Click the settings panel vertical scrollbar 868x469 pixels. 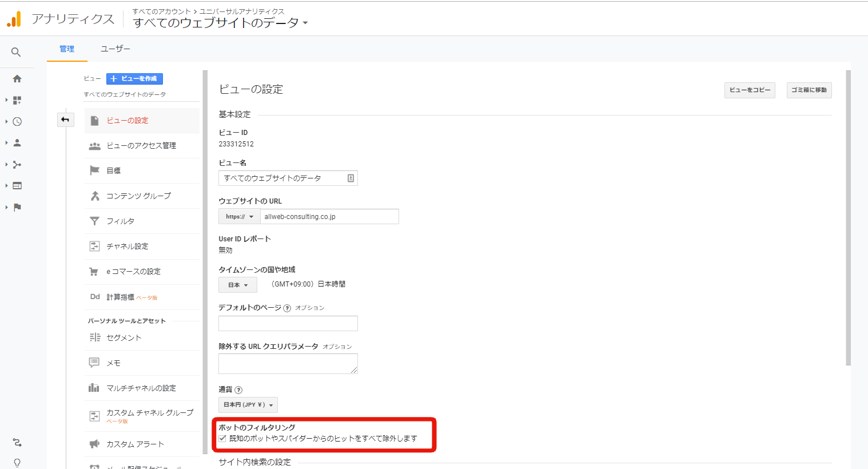coord(849,217)
